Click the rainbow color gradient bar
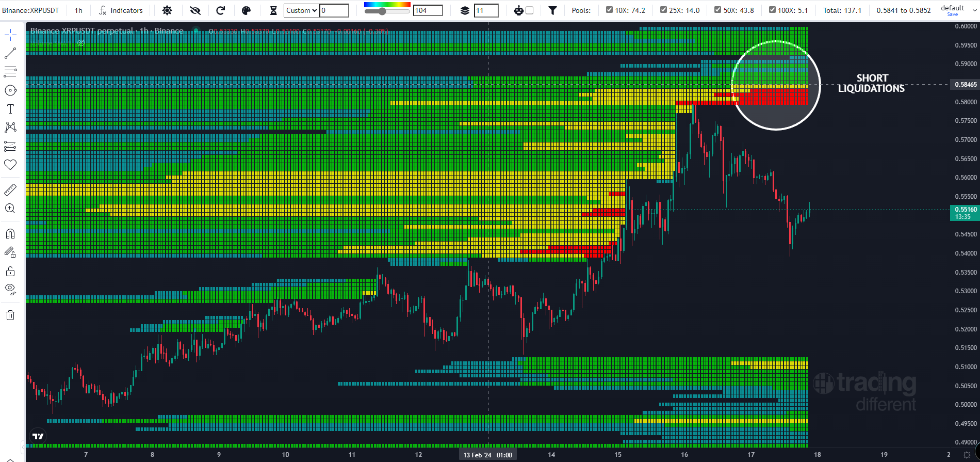Screen dimensions: 980x462 click(x=387, y=5)
